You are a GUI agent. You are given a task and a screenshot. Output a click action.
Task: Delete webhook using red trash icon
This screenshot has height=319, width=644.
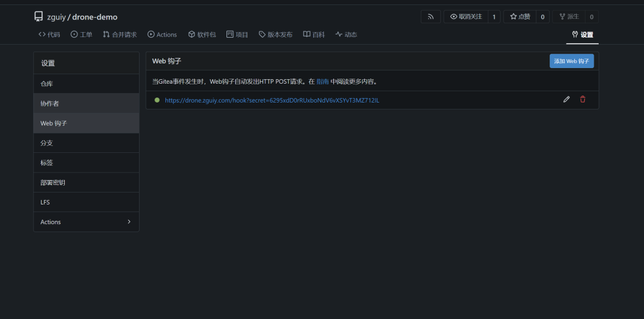click(582, 99)
